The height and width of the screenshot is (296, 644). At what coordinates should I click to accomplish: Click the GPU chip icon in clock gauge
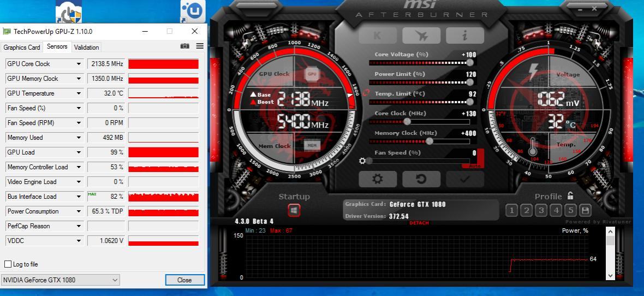coord(312,74)
